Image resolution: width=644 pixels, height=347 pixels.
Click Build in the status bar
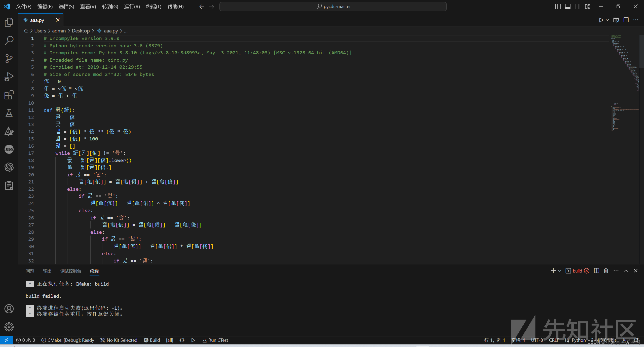tap(152, 340)
